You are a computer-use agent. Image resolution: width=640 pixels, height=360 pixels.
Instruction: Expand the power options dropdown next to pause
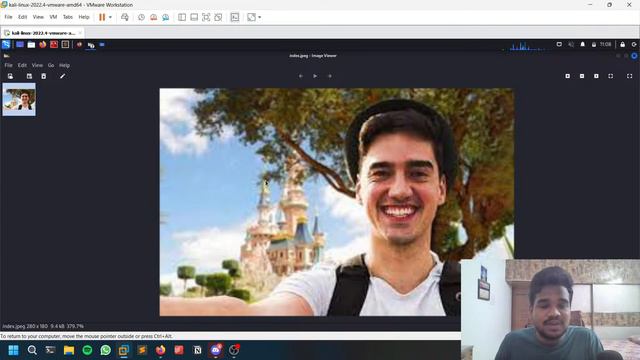[x=110, y=17]
